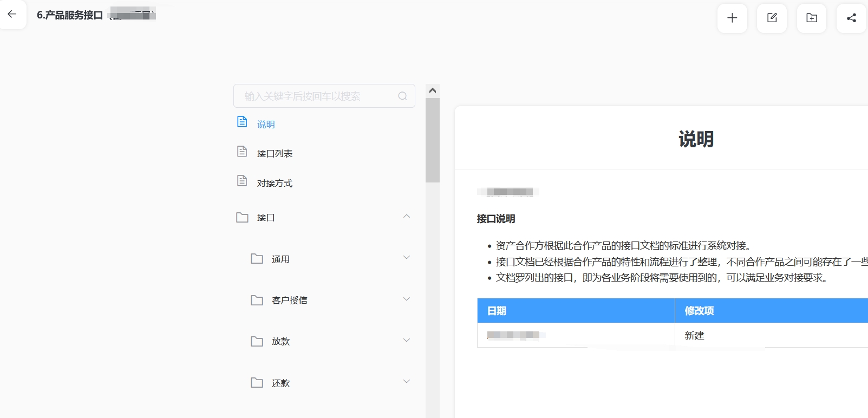Click the bullet starting 资产合作方根据
868x418 pixels.
(625, 246)
